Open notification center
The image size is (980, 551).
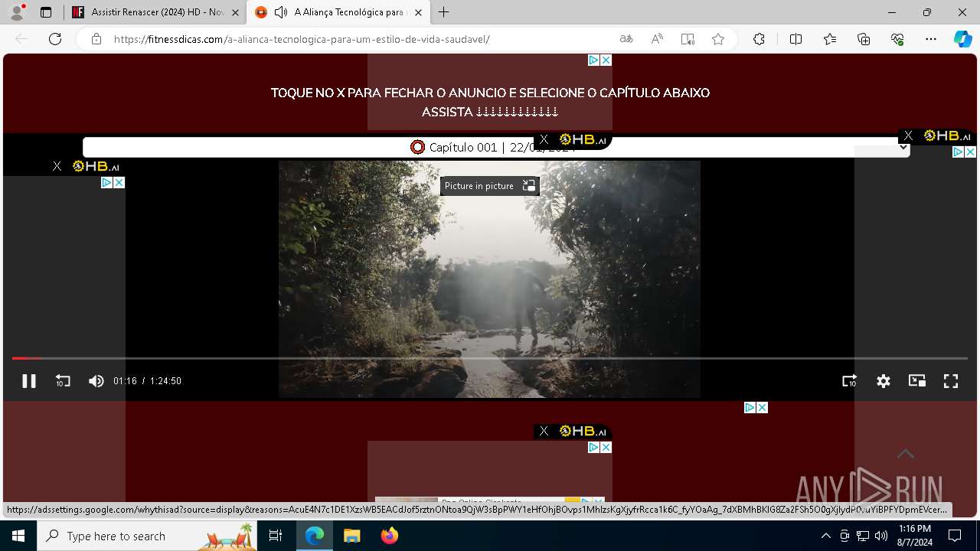pos(955,536)
